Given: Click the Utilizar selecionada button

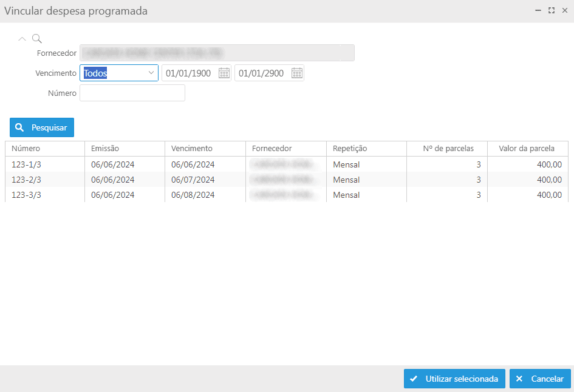Looking at the screenshot, I should coord(454,379).
